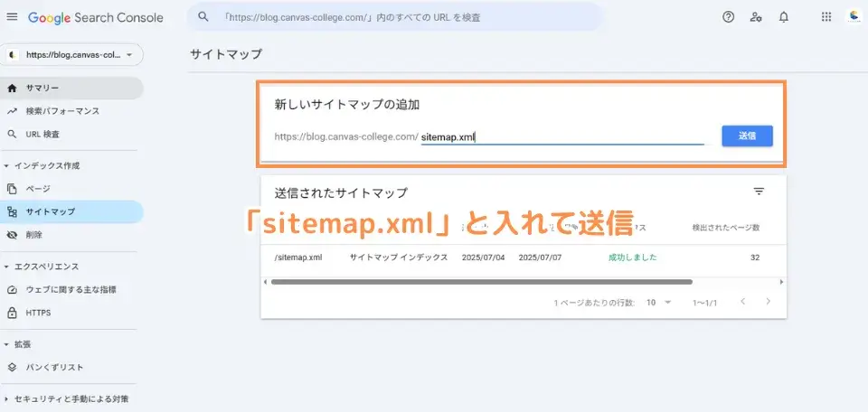
Task: Click the 検出されたページ数 column header
Action: [726, 228]
